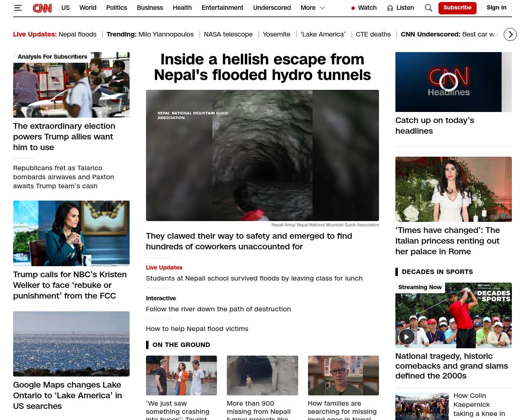Read 'Times have changed' Italian princess story
The height and width of the screenshot is (420, 525).
447,241
